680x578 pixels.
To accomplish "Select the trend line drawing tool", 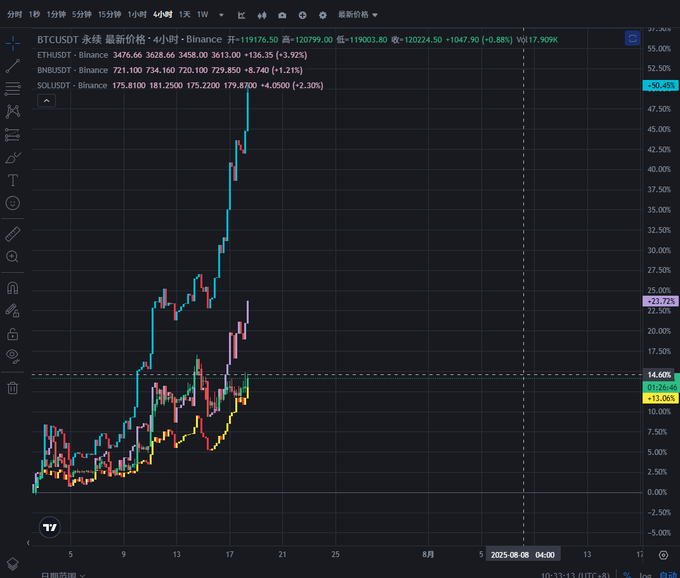I will 13,66.
